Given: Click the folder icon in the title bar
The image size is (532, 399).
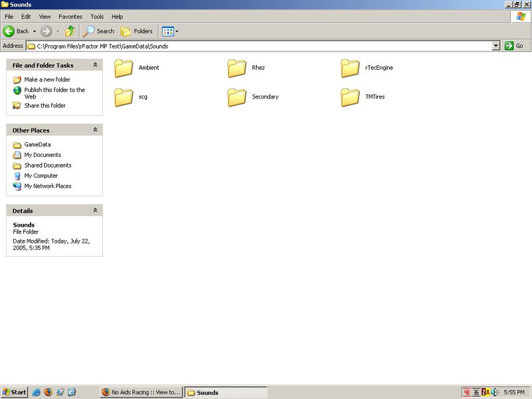Looking at the screenshot, I should pos(5,5).
